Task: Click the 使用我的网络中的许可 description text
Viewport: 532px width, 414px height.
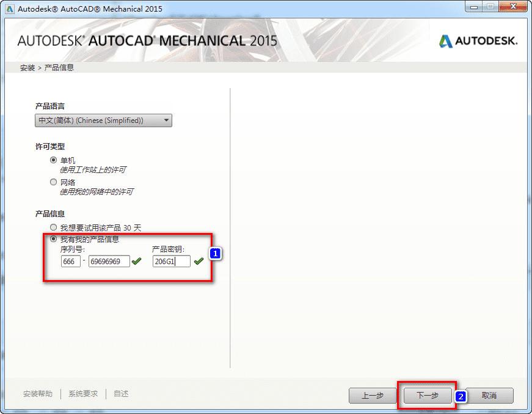Action: 97,192
